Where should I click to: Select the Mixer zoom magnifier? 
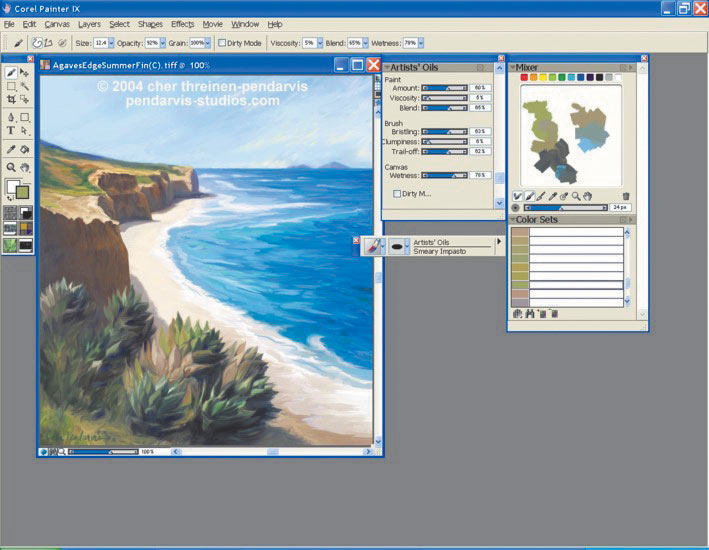576,196
